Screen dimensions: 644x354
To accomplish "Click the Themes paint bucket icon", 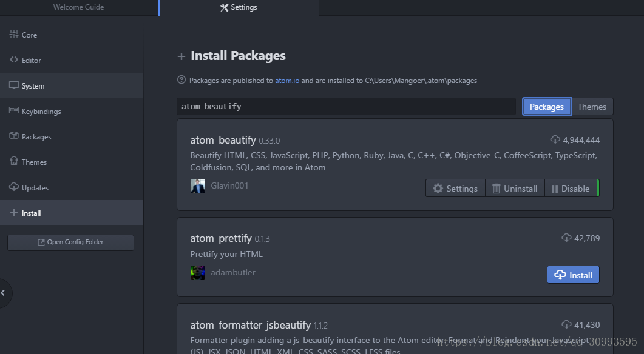I will click(14, 161).
